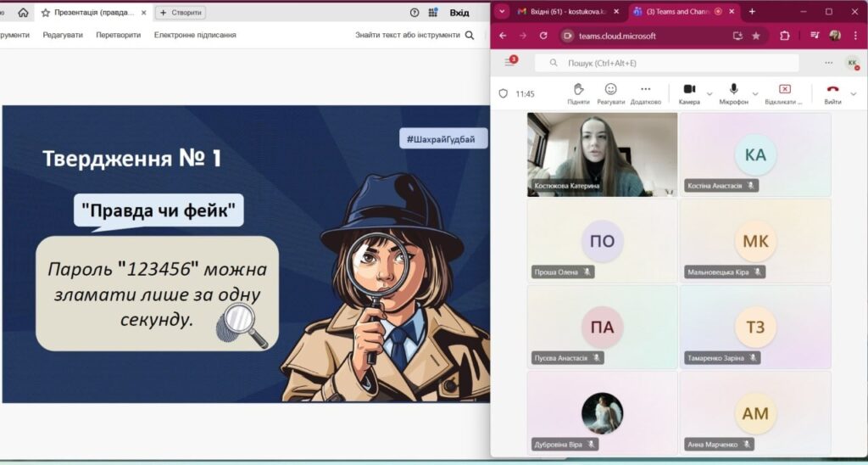This screenshot has width=868, height=465.
Task: Stop sharing with the Відкликати icon
Action: click(784, 89)
